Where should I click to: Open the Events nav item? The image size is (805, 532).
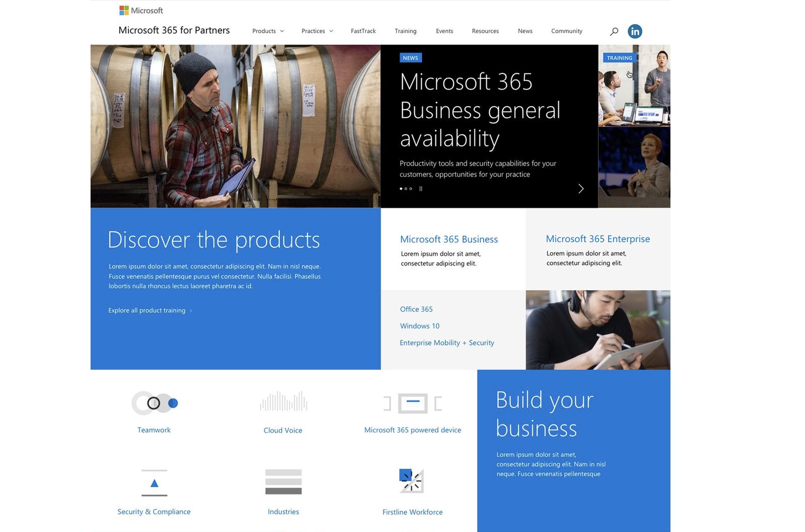click(444, 31)
